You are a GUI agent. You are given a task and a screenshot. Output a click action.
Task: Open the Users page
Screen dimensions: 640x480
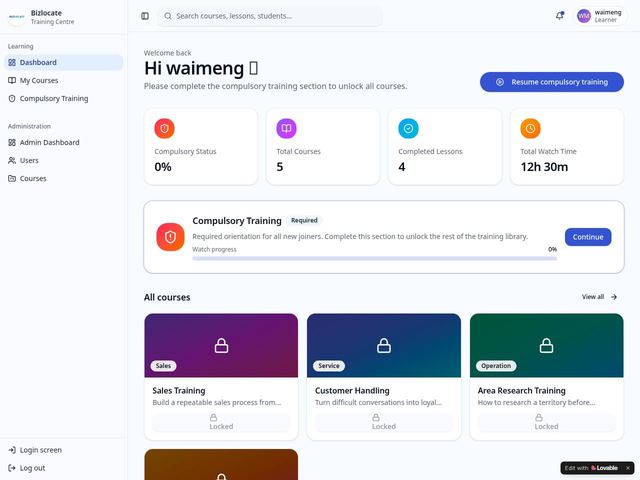pos(63,160)
